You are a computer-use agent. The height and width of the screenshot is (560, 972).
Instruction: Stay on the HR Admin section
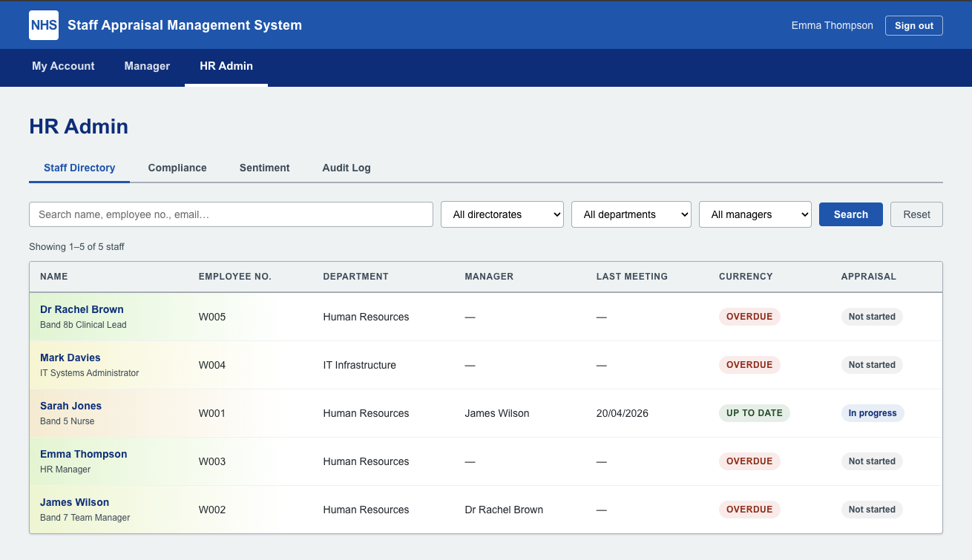click(226, 66)
